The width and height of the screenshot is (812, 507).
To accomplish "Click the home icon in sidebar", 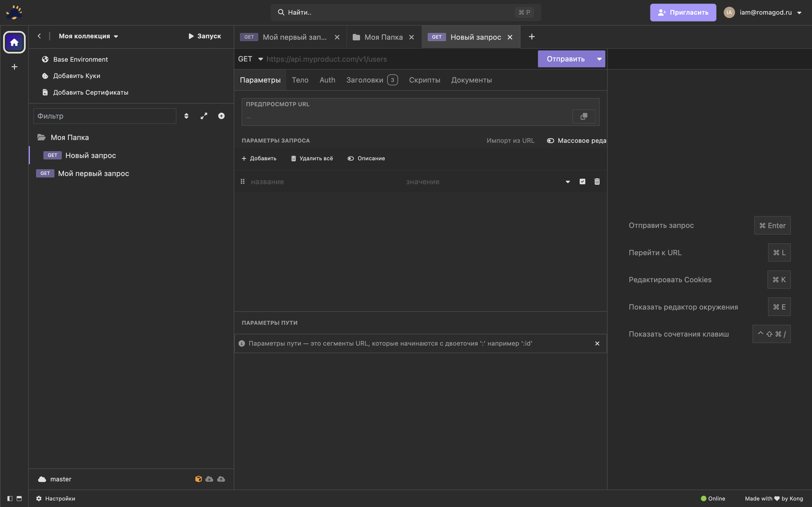I will pos(14,42).
